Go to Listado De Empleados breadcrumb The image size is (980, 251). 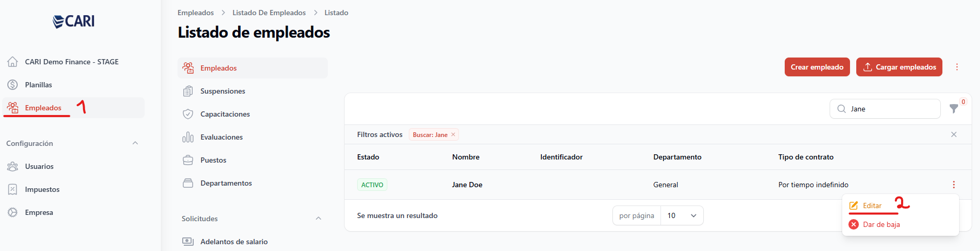(269, 13)
